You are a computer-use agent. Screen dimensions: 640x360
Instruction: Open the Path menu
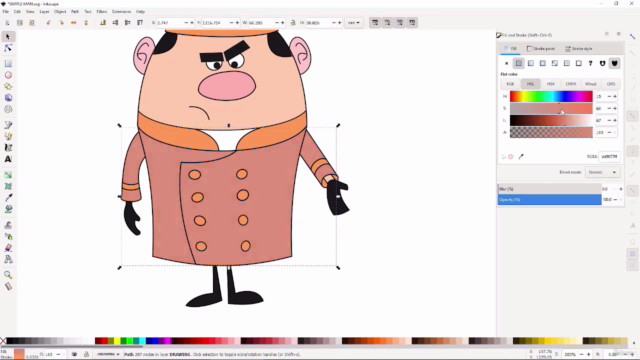point(75,12)
